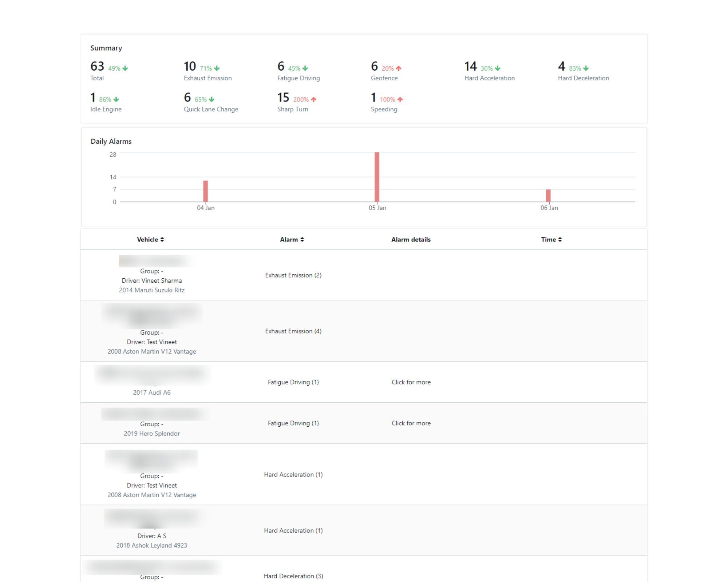The width and height of the screenshot is (728, 582).
Task: Click green down arrow beside Total 49%
Action: (x=125, y=68)
